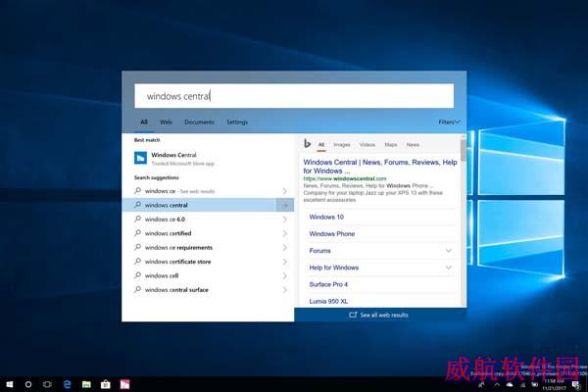The image size is (588, 392).
Task: Open the Windows 10 sublink
Action: 326,217
